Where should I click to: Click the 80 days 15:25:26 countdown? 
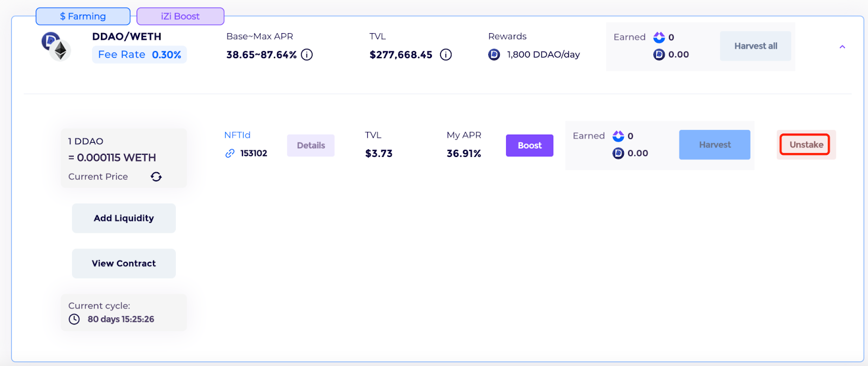pyautogui.click(x=121, y=319)
